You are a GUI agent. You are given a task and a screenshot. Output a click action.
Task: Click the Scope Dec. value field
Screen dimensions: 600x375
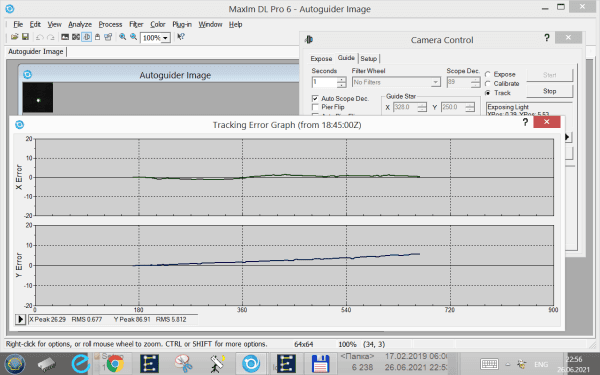click(458, 82)
